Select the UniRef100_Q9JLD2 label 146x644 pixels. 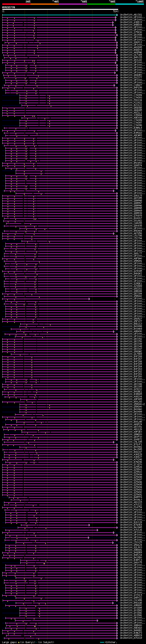tap(131, 60)
